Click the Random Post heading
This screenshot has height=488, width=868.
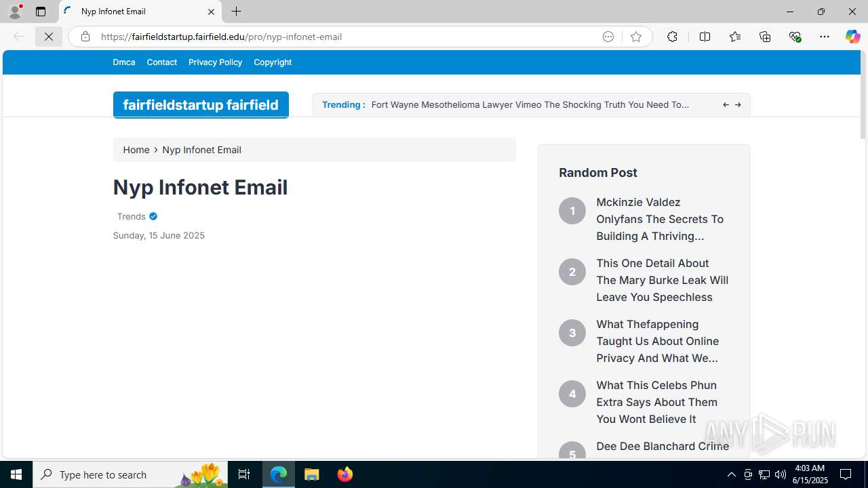pyautogui.click(x=598, y=173)
